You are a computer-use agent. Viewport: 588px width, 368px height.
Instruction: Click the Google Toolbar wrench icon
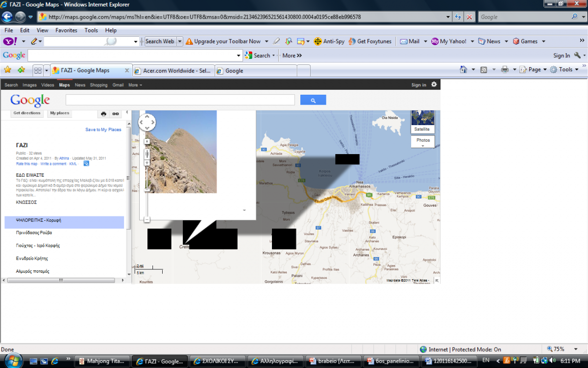[x=577, y=55]
